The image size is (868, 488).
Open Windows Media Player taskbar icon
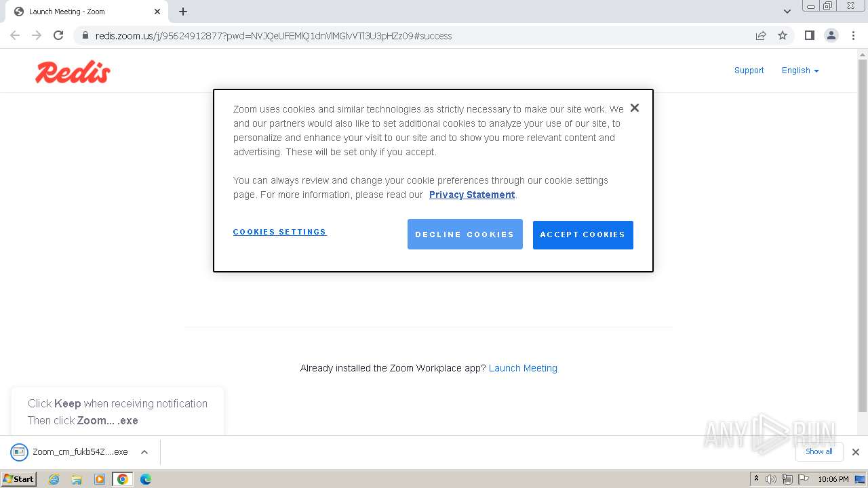click(100, 479)
